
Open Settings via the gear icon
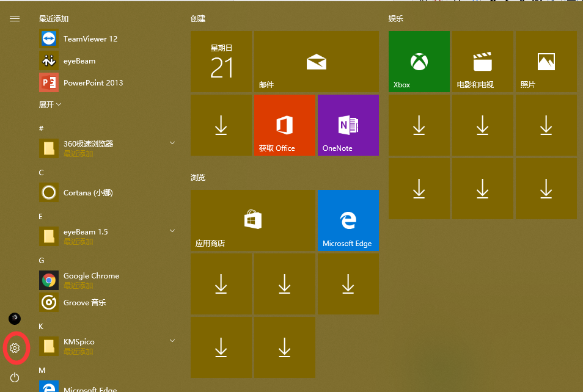point(15,348)
